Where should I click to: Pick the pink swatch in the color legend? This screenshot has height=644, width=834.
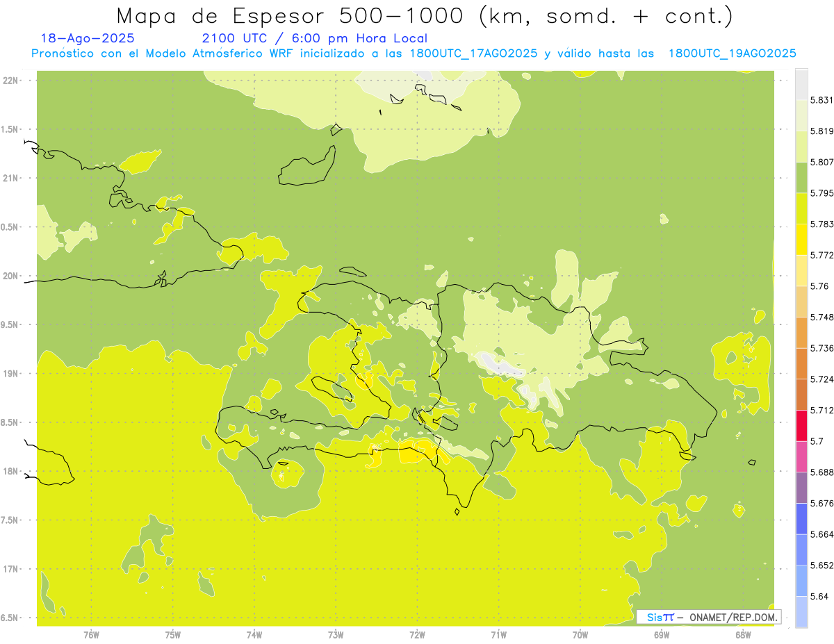[801, 456]
